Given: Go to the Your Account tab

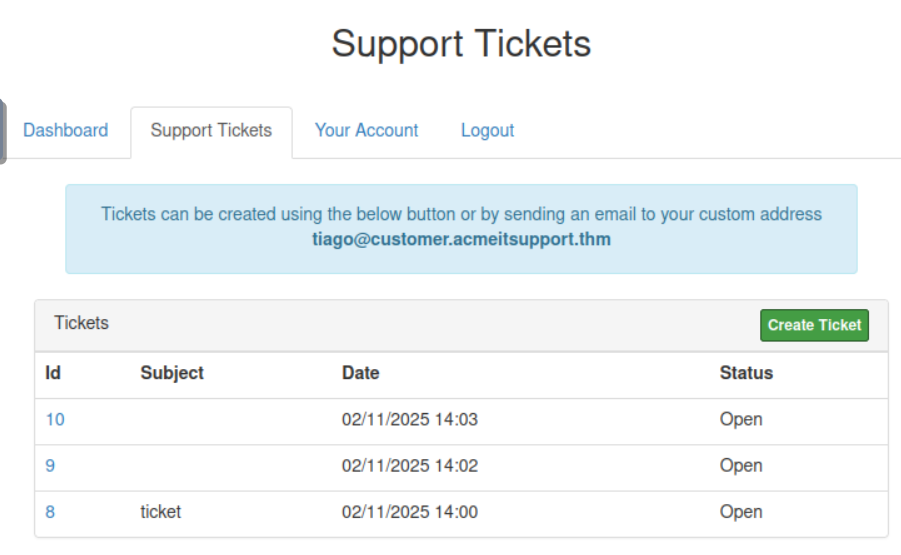Looking at the screenshot, I should tap(366, 130).
